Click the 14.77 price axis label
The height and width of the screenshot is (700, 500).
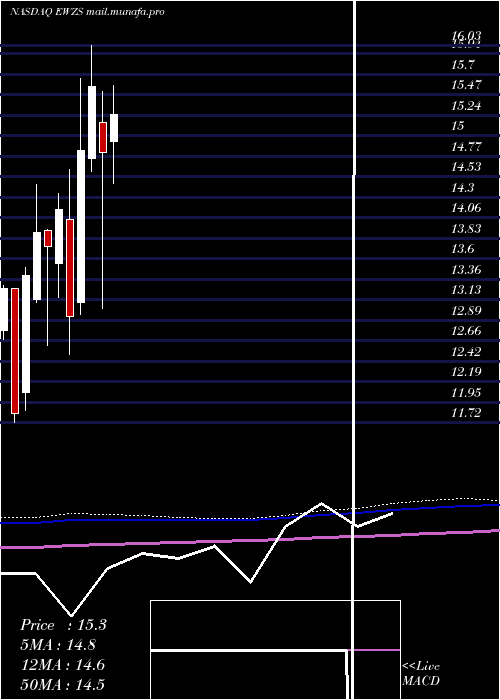(467, 147)
